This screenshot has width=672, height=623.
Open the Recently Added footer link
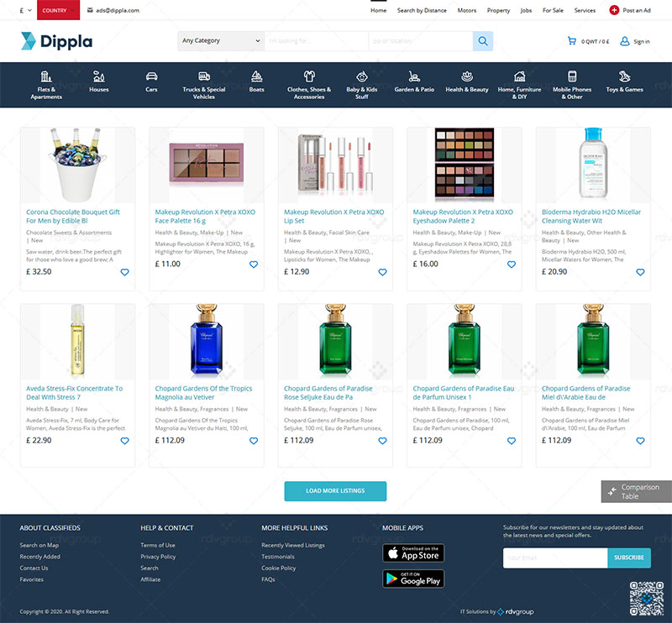tap(39, 557)
